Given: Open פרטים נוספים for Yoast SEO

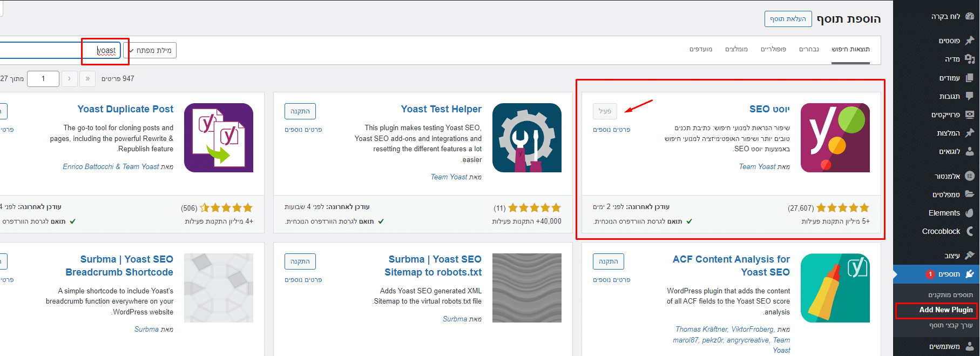Looking at the screenshot, I should (x=612, y=130).
